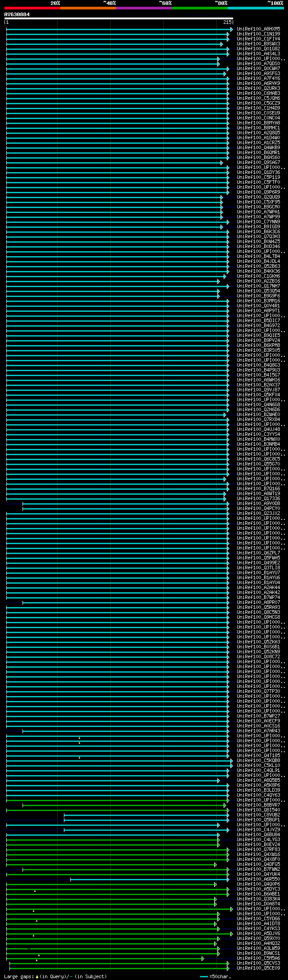Select the AV630884 query title

17,14
